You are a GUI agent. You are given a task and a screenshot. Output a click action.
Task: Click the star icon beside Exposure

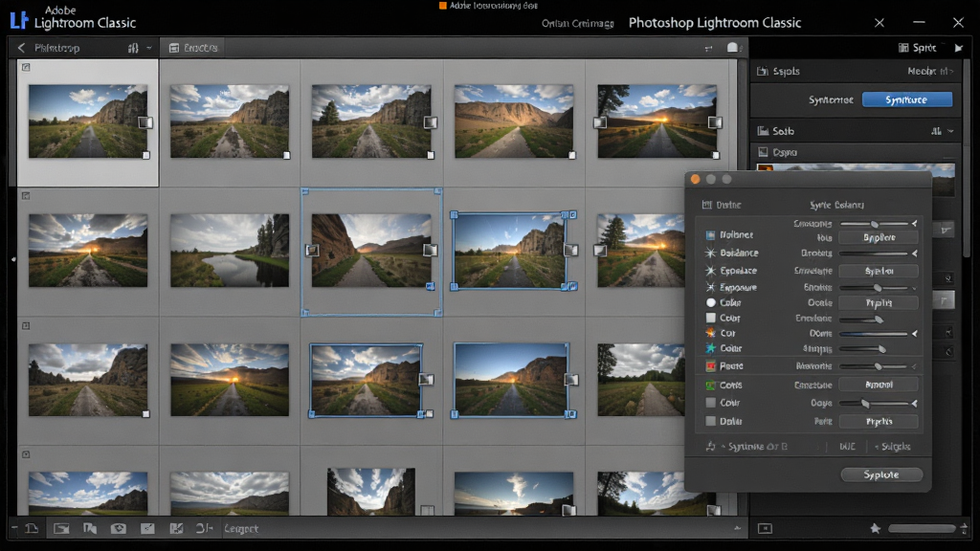click(710, 287)
